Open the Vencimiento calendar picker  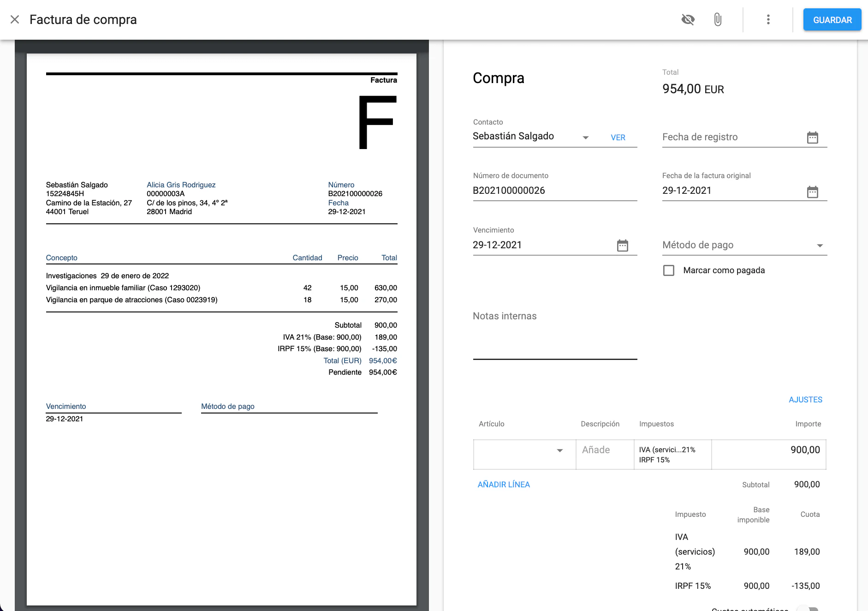click(x=622, y=246)
